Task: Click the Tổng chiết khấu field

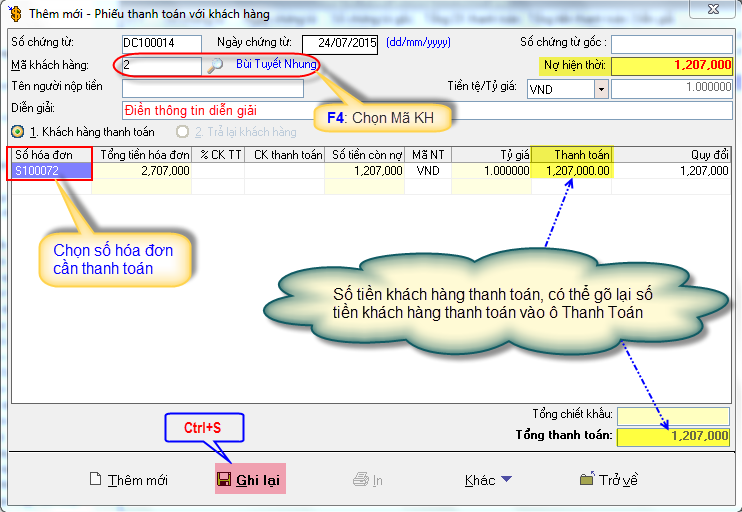Action: pos(673,415)
